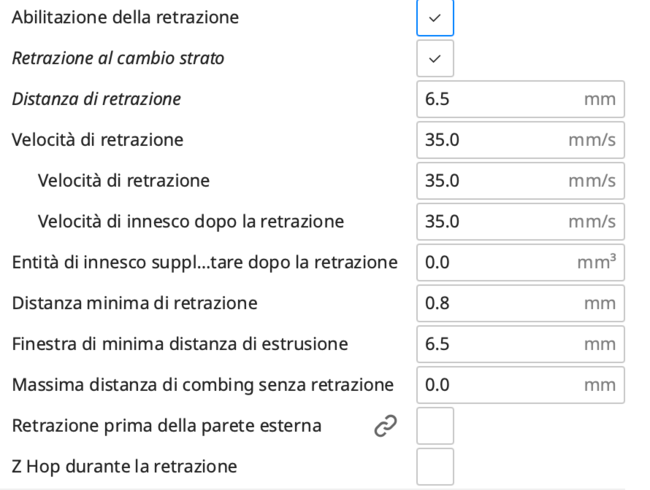
Task: Click the Z Hop durante la retrazione label
Action: pyautogui.click(x=124, y=467)
